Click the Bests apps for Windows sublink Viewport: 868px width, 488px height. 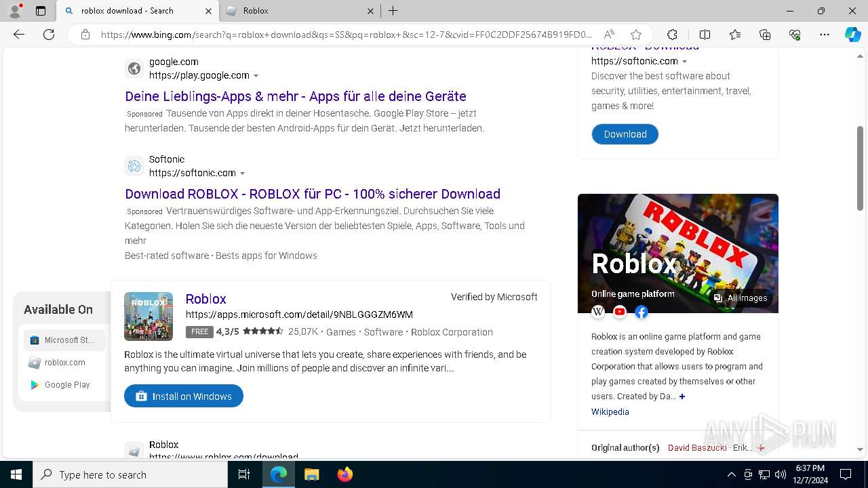pyautogui.click(x=266, y=256)
